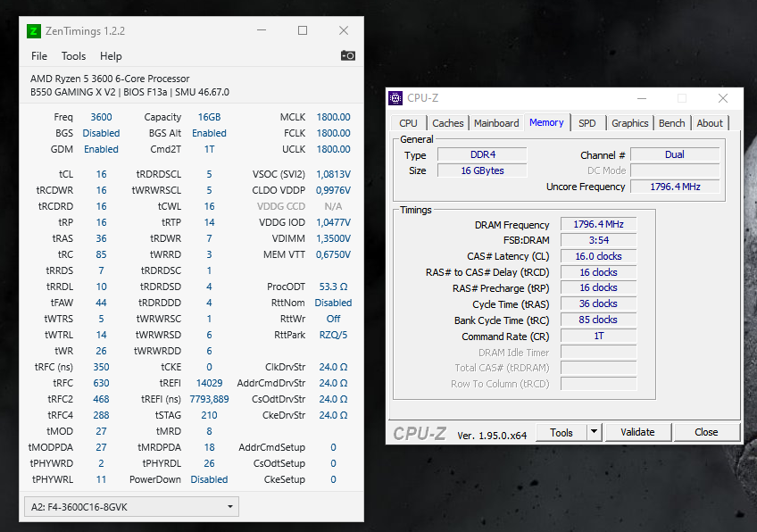Click the FCLK value 1800.00
Image resolution: width=757 pixels, height=532 pixels.
[333, 133]
